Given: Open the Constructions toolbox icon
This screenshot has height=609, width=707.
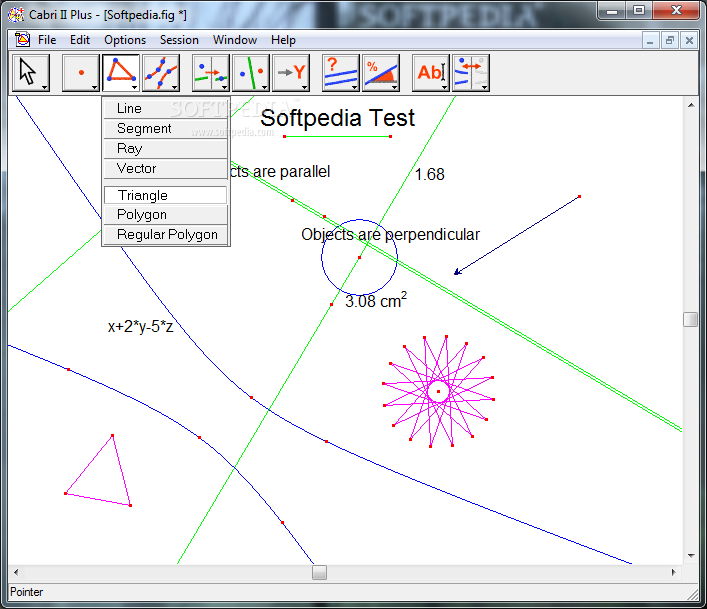Looking at the screenshot, I should 251,72.
